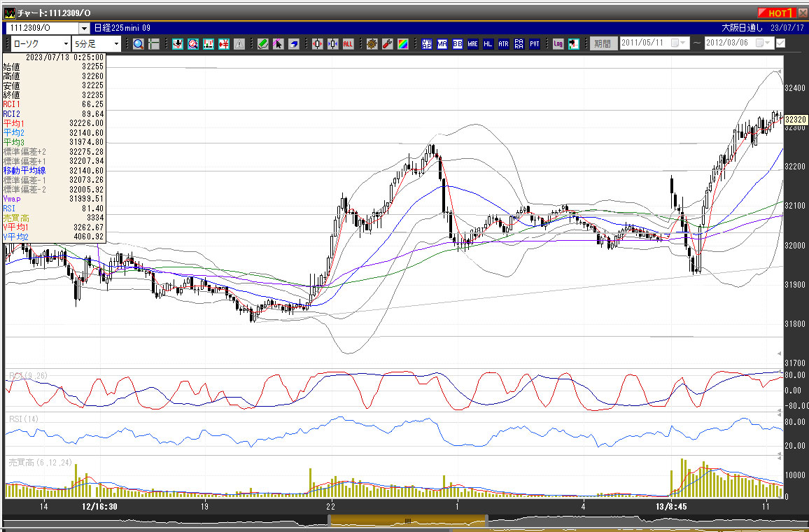The image size is (809, 532).
Task: Toggle the PVT indicator
Action: point(535,44)
